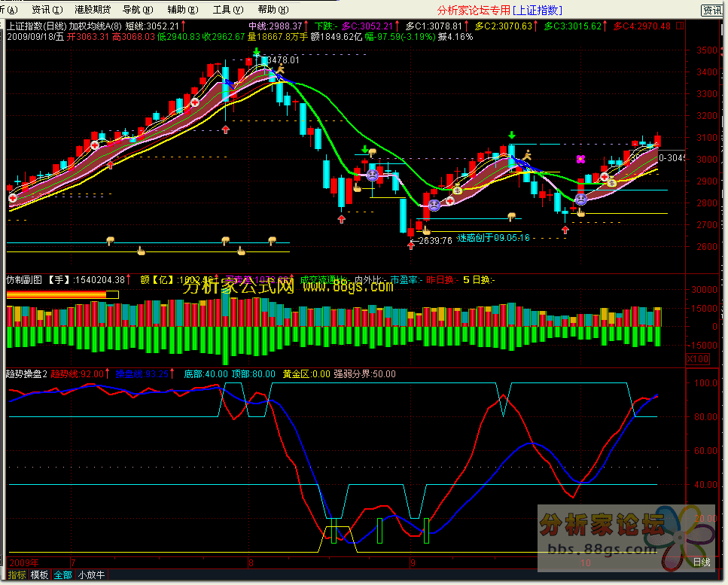
Task: Click the running man icon near 3478.01 peak
Action: click(280, 69)
